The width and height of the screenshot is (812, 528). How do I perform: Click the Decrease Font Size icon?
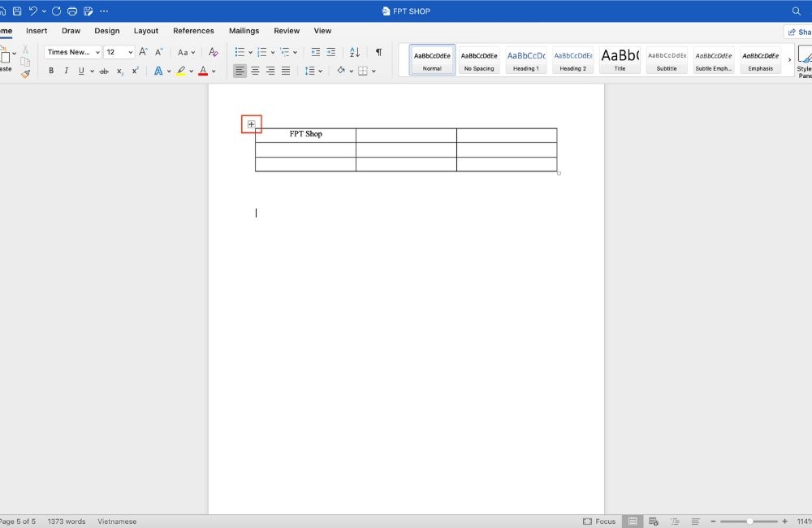159,52
